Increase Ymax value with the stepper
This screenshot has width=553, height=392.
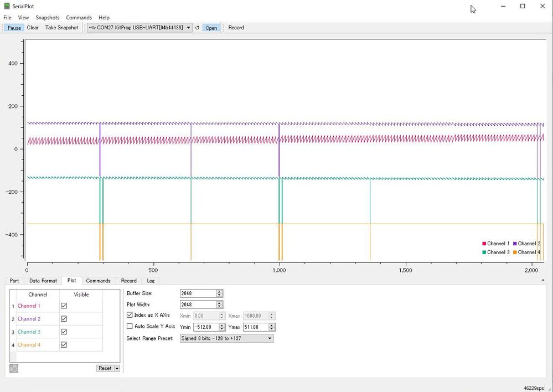click(x=271, y=325)
